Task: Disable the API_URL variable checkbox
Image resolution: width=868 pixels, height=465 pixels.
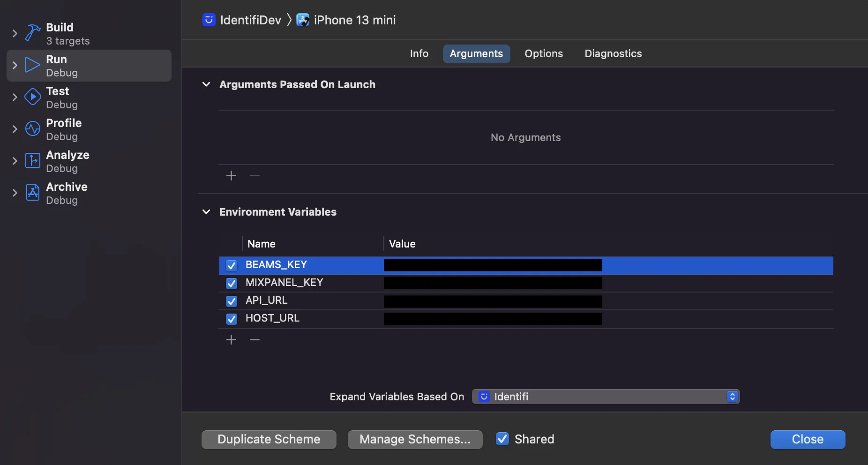Action: click(232, 301)
